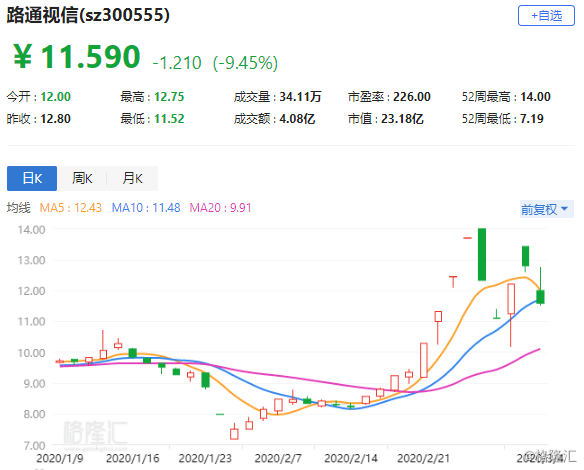The image size is (584, 470).
Task: Click the price change -1.210 value
Action: tap(177, 63)
